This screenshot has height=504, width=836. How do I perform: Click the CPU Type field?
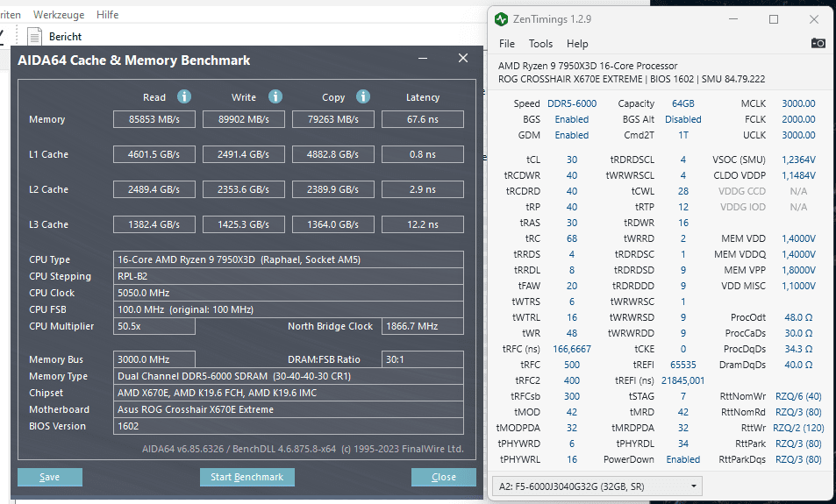click(289, 259)
